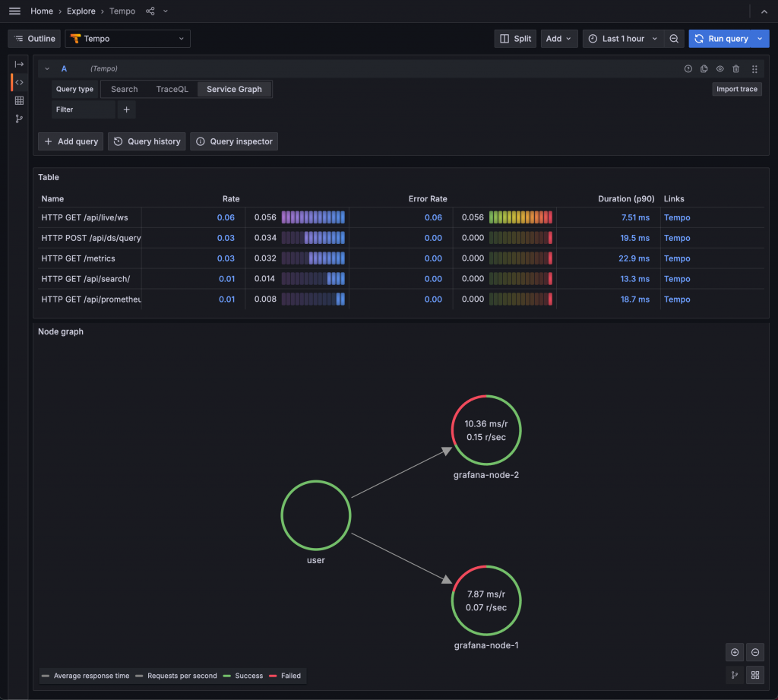Screen dimensions: 778x700
Task: Click the sidebar collapse arrow icon
Action: point(19,64)
